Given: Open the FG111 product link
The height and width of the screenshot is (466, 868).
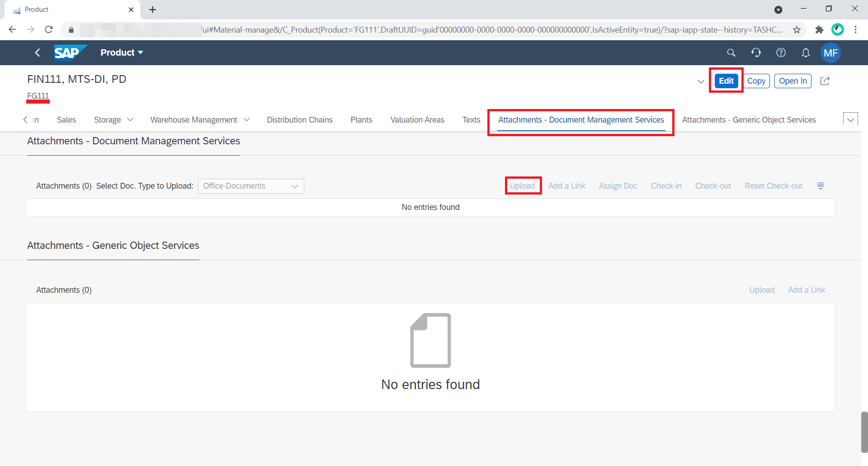Looking at the screenshot, I should [38, 95].
